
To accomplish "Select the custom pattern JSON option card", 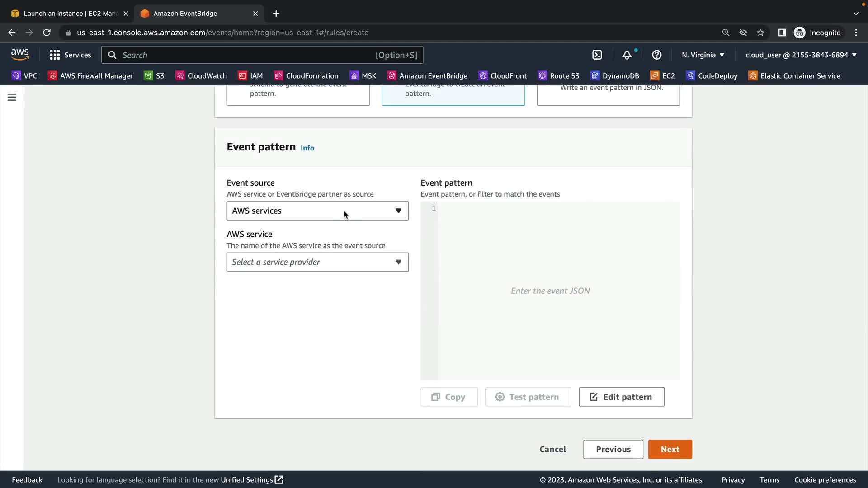I will point(608,94).
